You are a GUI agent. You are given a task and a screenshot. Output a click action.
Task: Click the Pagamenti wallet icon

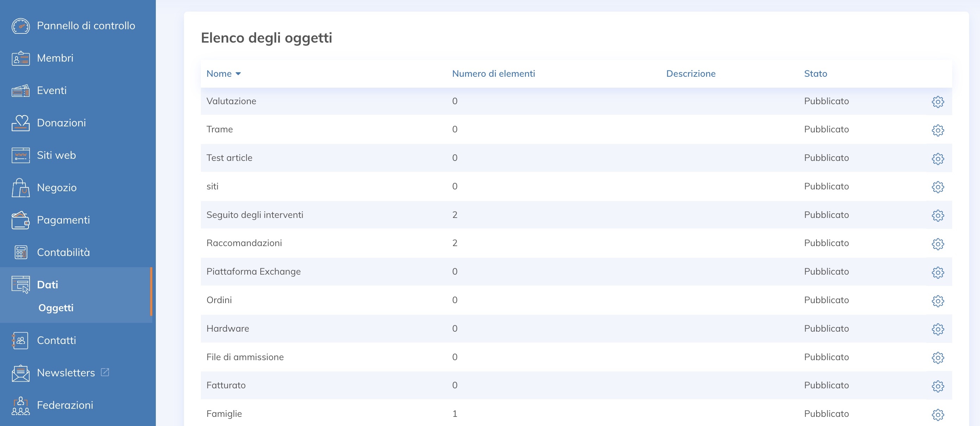point(20,220)
